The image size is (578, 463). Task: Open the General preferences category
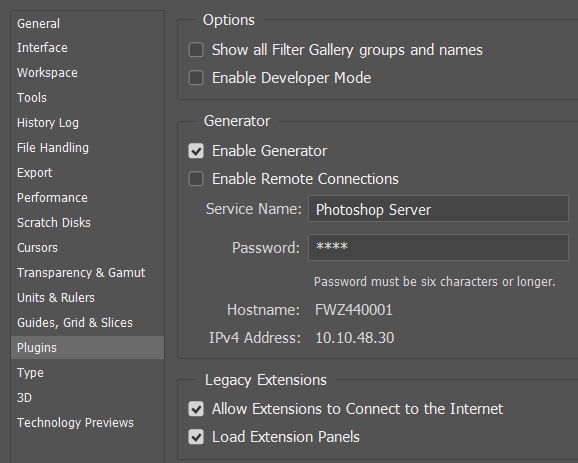38,24
